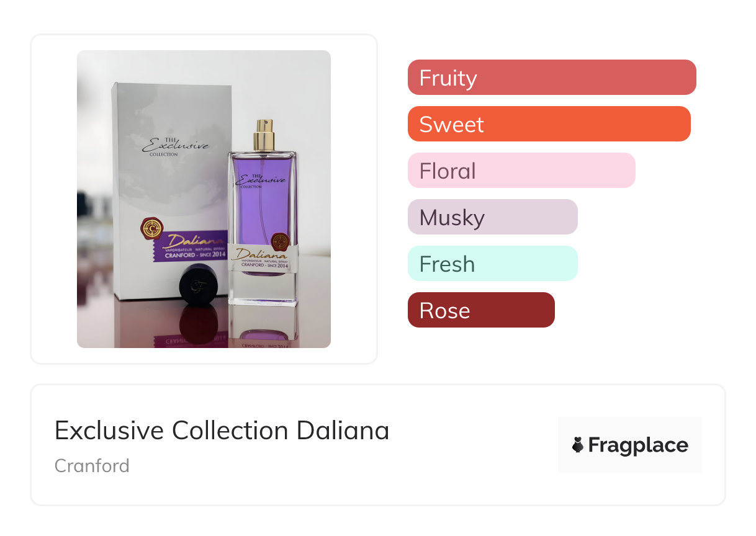Pick the Musky accord bar
This screenshot has height=536, width=756.
pyautogui.click(x=492, y=217)
